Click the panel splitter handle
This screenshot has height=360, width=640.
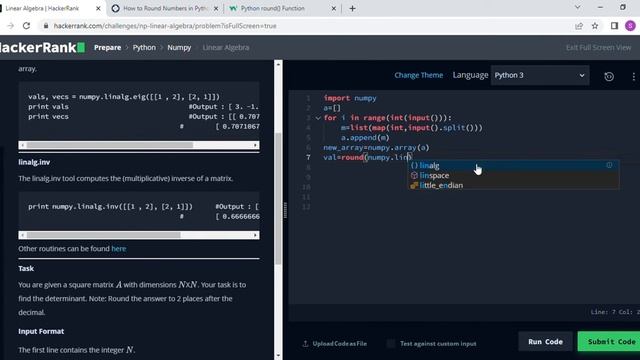coord(285,210)
